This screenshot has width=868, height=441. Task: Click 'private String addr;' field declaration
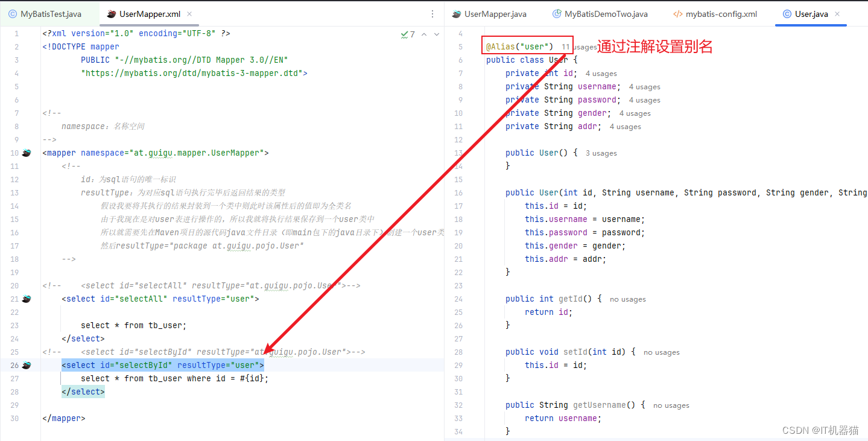[554, 127]
